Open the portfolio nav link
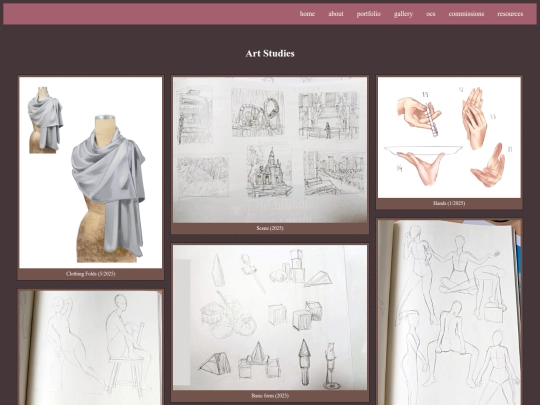Image resolution: width=540 pixels, height=405 pixels. [368, 14]
